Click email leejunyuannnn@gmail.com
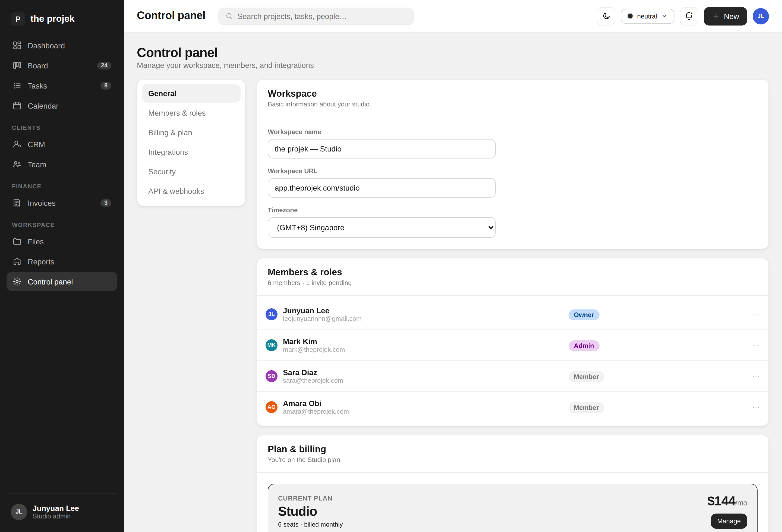782x532 pixels. point(322,318)
